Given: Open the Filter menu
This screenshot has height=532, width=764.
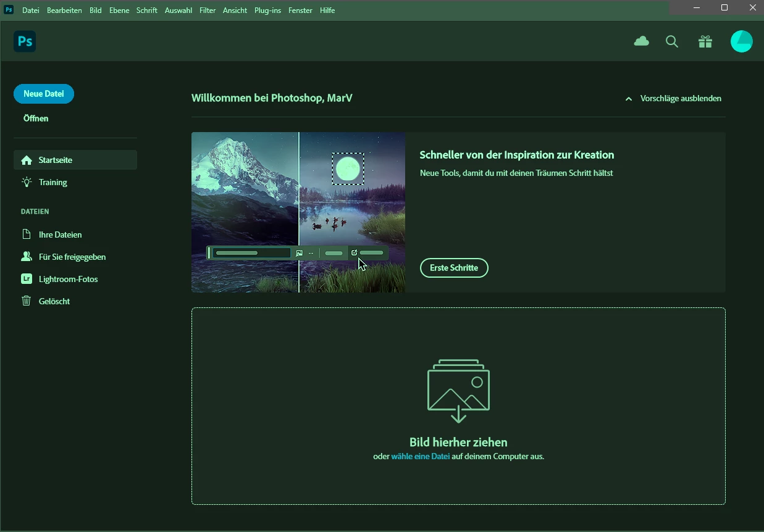Looking at the screenshot, I should pos(208,10).
